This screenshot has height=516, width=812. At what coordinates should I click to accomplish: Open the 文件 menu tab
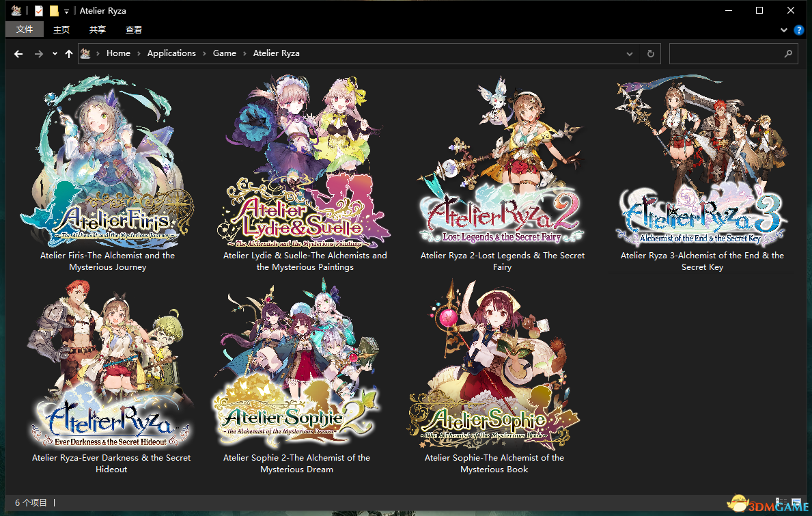25,29
